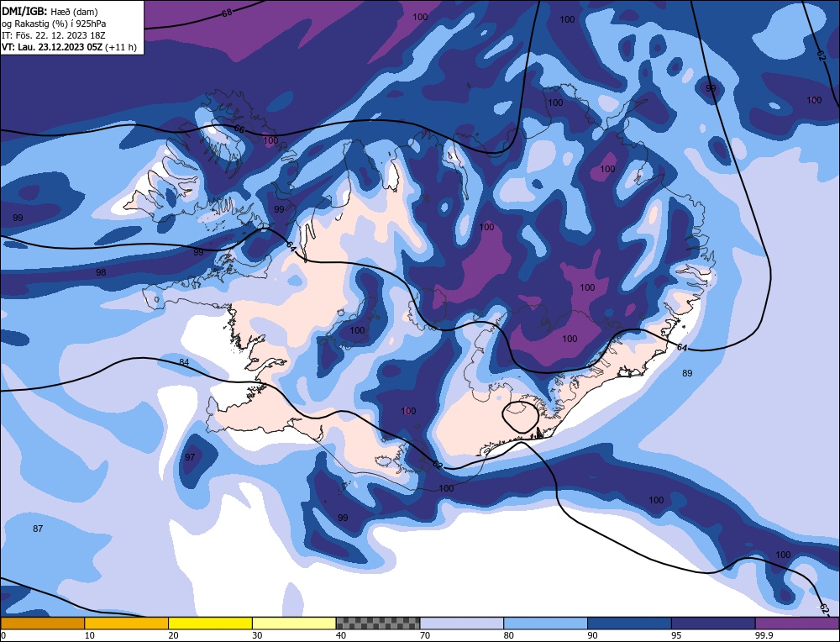Image resolution: width=840 pixels, height=642 pixels.
Task: Click the '40' legend scale label
Action: click(x=341, y=635)
